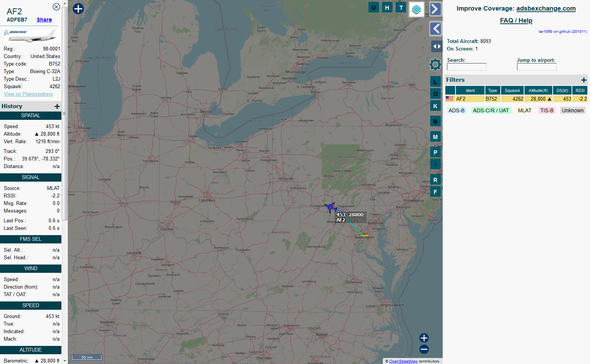Screen dimensions: 590x364
Task: Sort table by flag column header
Action: pos(450,90)
